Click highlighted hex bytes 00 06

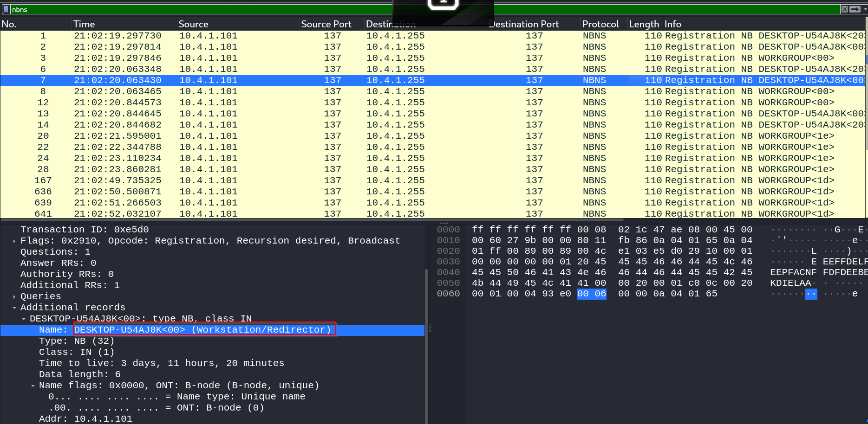coord(591,294)
